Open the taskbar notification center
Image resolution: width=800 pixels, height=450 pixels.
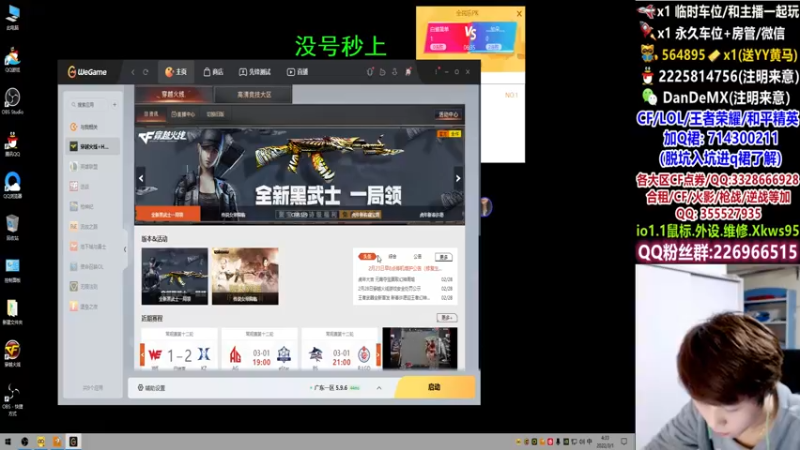tap(624, 441)
